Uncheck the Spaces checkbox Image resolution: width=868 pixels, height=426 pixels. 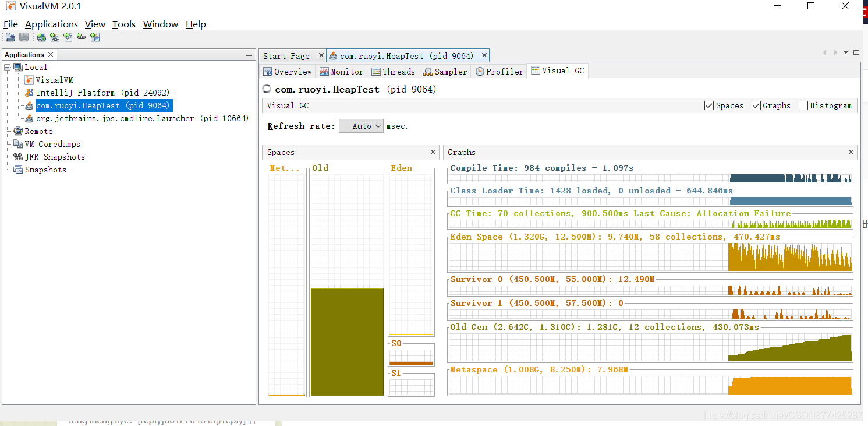pyautogui.click(x=708, y=105)
